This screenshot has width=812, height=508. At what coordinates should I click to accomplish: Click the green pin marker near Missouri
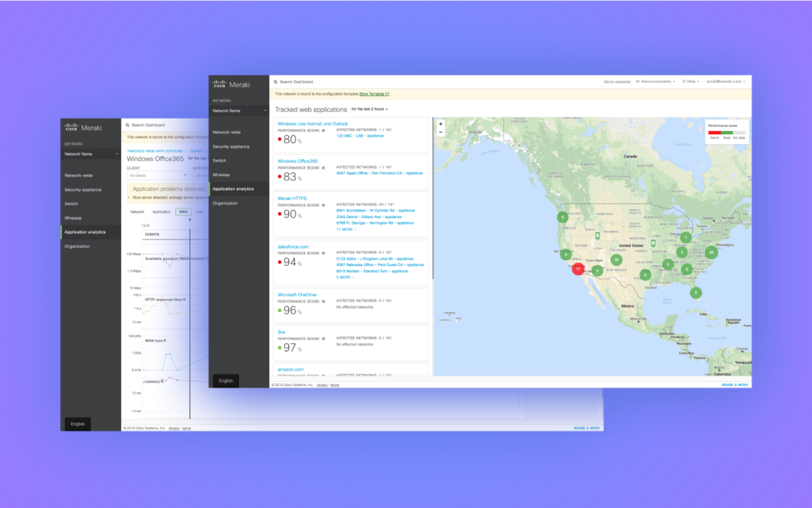pyautogui.click(x=653, y=244)
